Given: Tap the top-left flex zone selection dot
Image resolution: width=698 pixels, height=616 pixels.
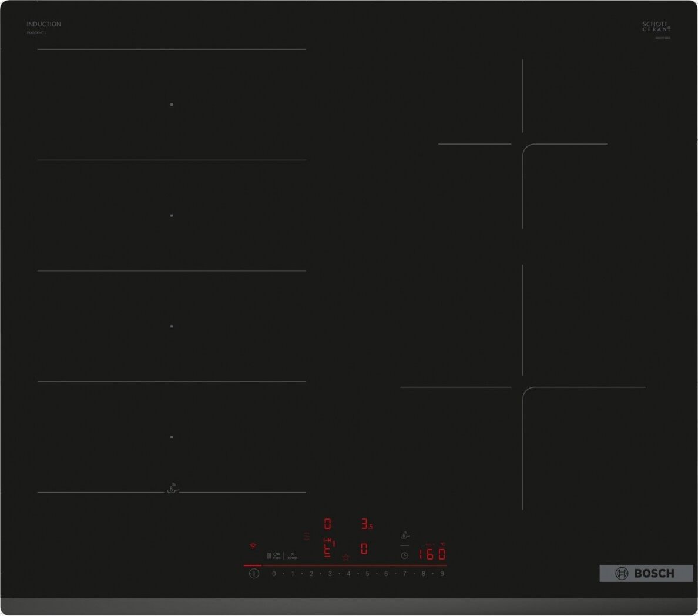Looking at the screenshot, I should [x=172, y=103].
